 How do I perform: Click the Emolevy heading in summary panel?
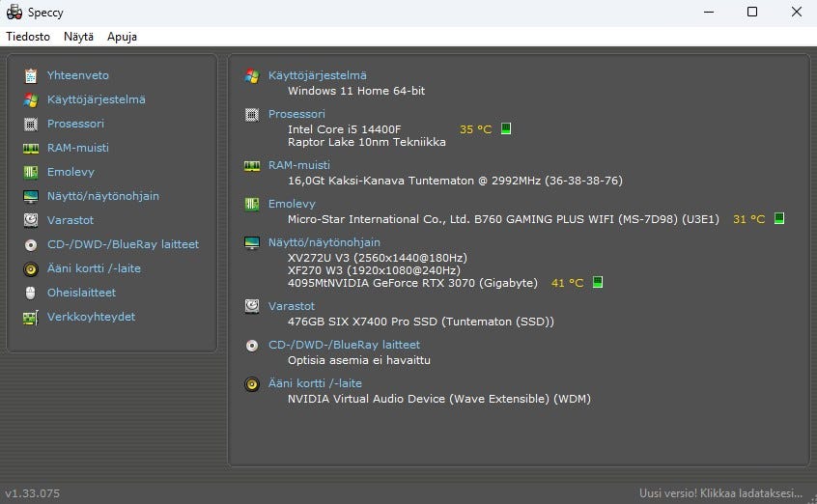point(292,204)
